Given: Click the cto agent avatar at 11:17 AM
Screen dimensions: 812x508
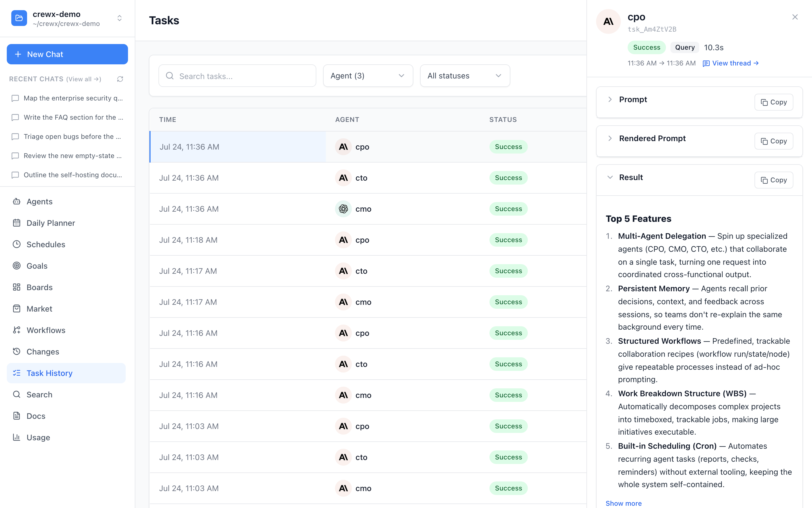Looking at the screenshot, I should click(x=343, y=271).
